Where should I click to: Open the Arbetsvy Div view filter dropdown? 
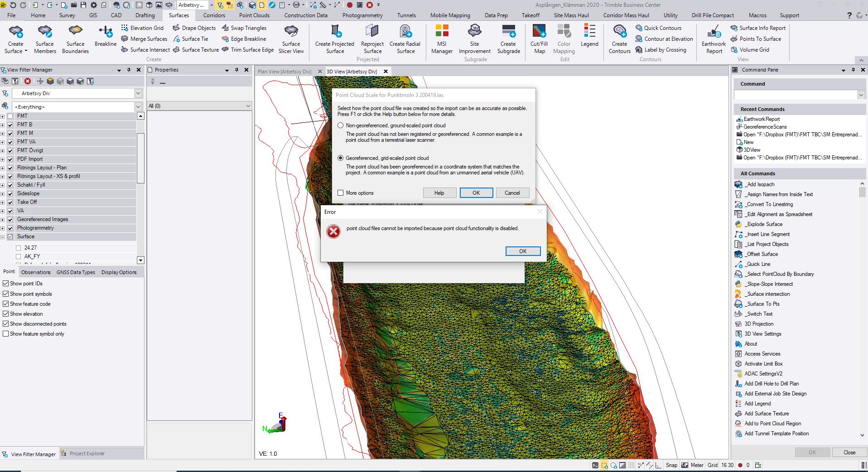pyautogui.click(x=138, y=93)
